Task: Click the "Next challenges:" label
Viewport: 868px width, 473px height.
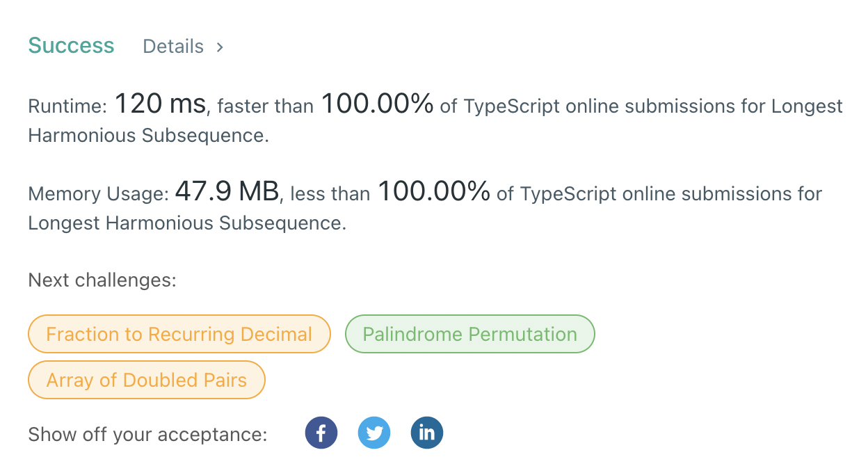Action: (x=102, y=280)
